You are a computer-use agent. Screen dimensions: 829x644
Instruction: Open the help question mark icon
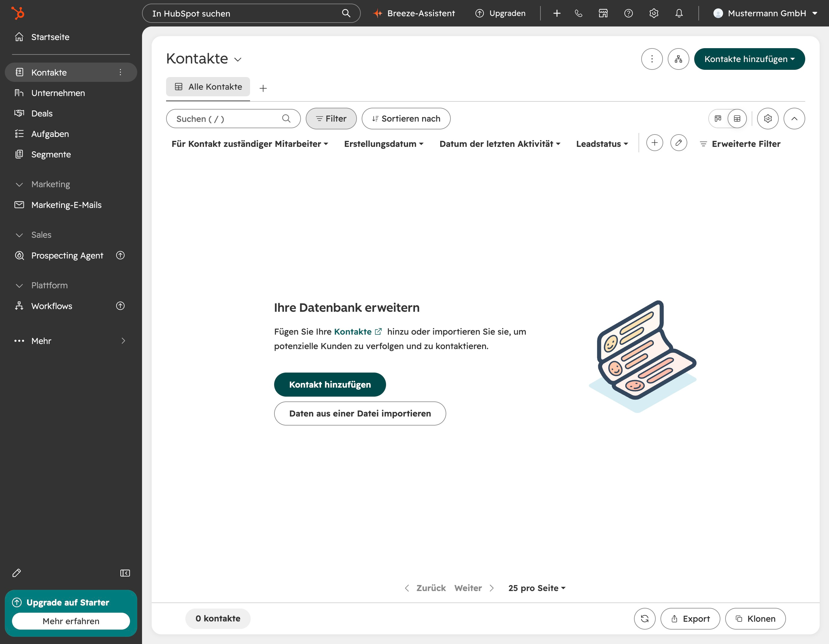pyautogui.click(x=629, y=13)
